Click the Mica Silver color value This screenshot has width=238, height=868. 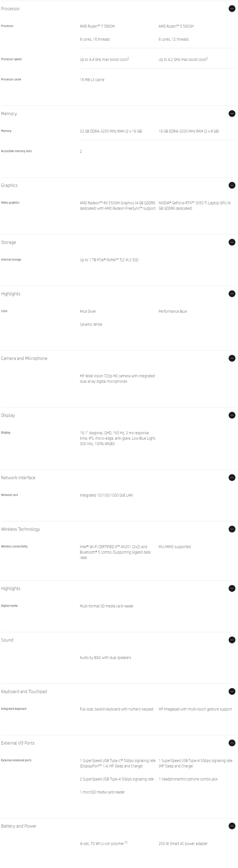coord(88,311)
